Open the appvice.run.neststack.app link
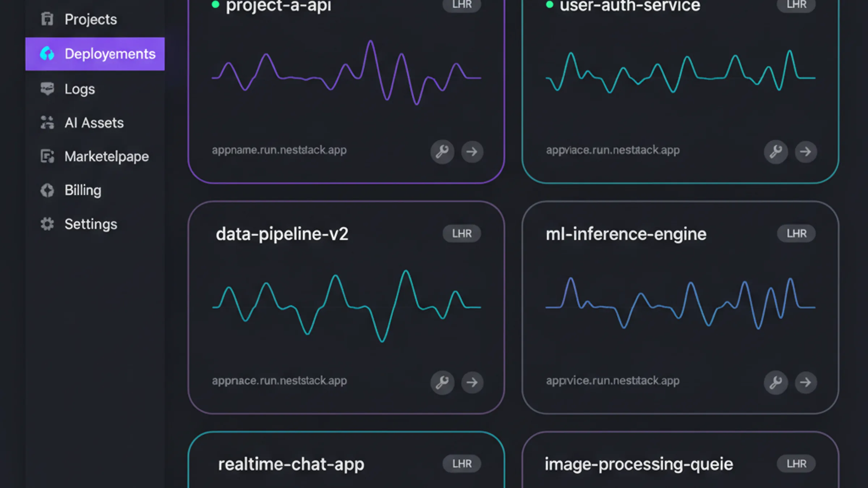Screen dimensions: 868x488 point(613,381)
